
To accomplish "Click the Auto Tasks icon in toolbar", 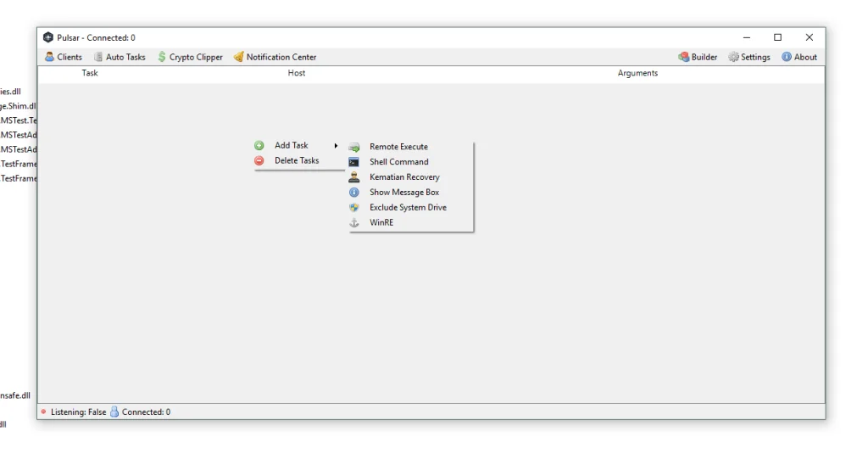I will coord(98,57).
